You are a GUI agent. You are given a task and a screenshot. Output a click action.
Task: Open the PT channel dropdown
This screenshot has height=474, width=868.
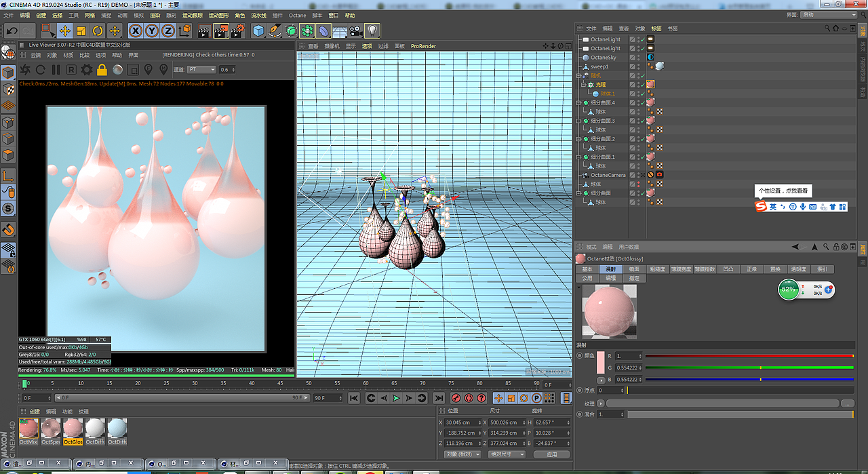[x=201, y=69]
